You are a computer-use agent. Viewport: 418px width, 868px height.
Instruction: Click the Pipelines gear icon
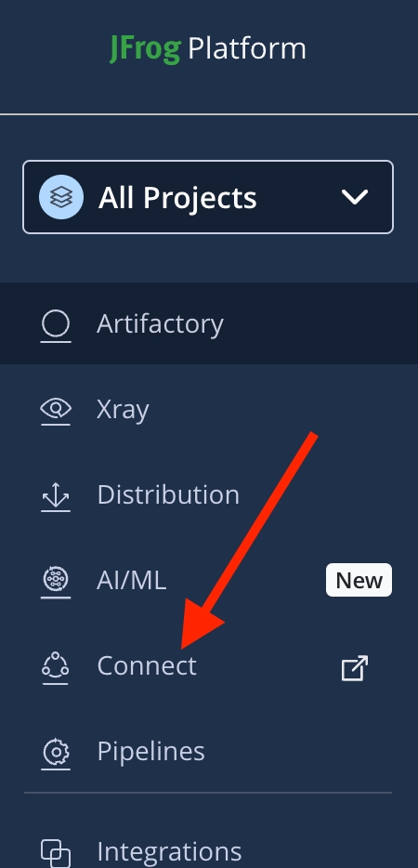tap(56, 753)
